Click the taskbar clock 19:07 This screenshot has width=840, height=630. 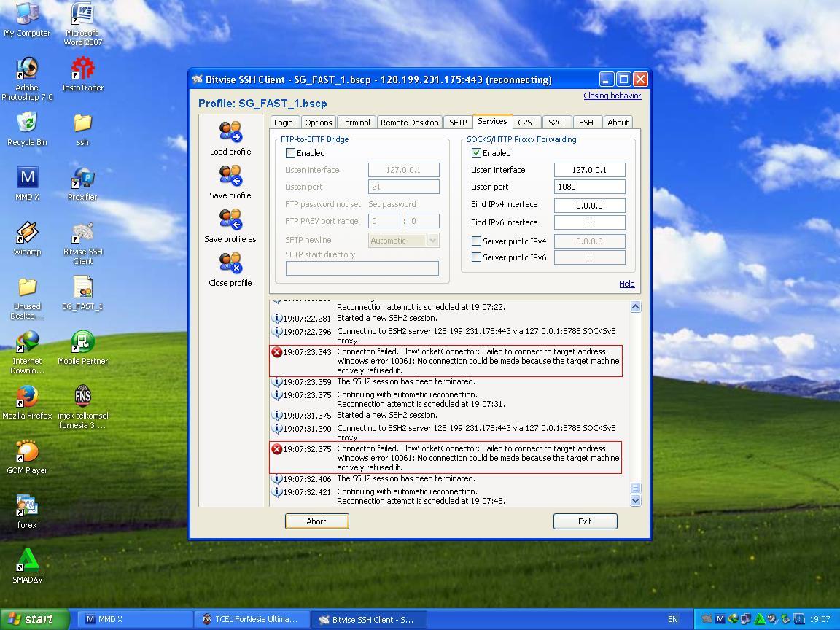tap(820, 619)
